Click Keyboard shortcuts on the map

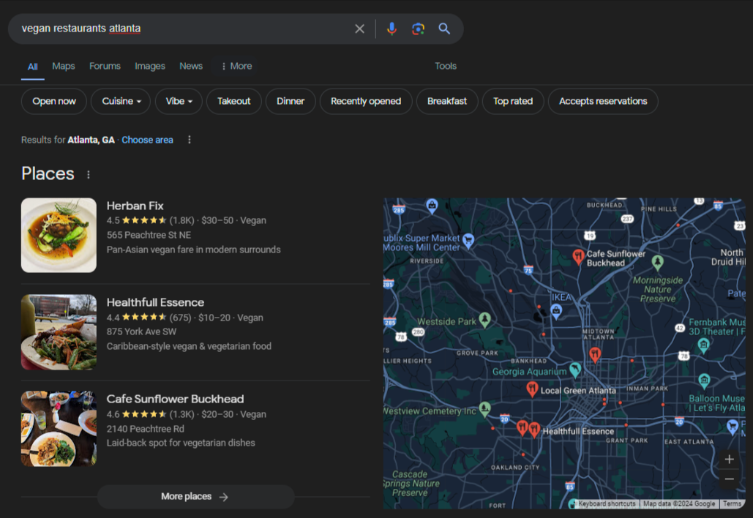pos(607,504)
